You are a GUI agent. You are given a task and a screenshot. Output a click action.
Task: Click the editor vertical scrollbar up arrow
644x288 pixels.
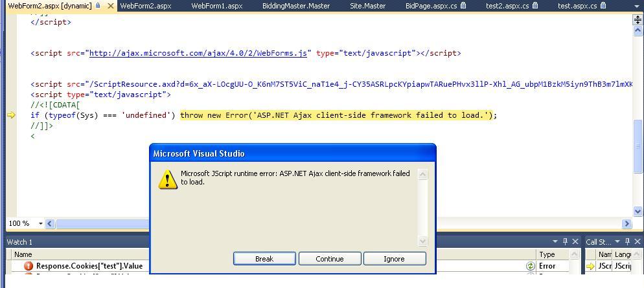click(638, 31)
